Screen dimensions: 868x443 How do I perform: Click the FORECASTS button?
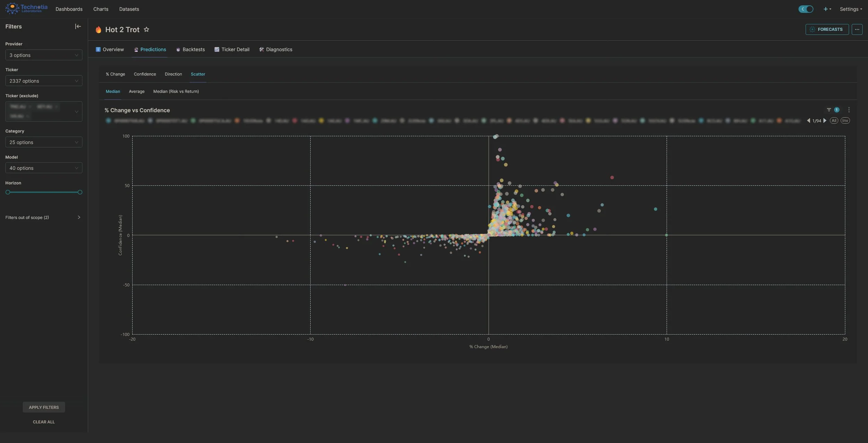point(827,30)
